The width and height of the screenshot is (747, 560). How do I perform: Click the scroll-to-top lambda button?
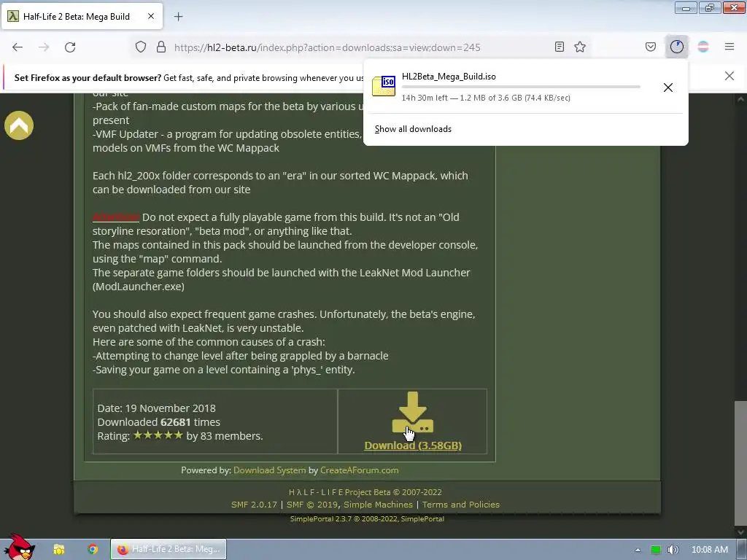(x=19, y=125)
